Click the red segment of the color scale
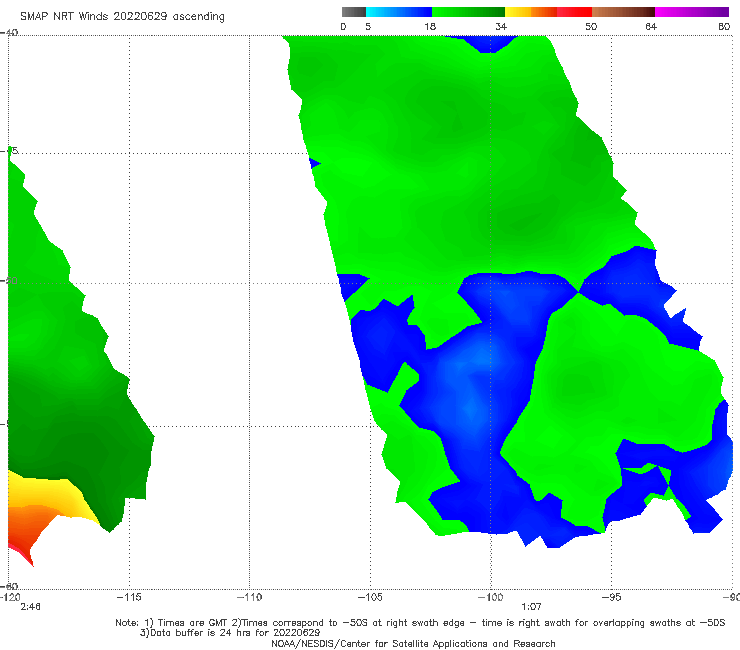The height and width of the screenshot is (650, 740). click(574, 12)
